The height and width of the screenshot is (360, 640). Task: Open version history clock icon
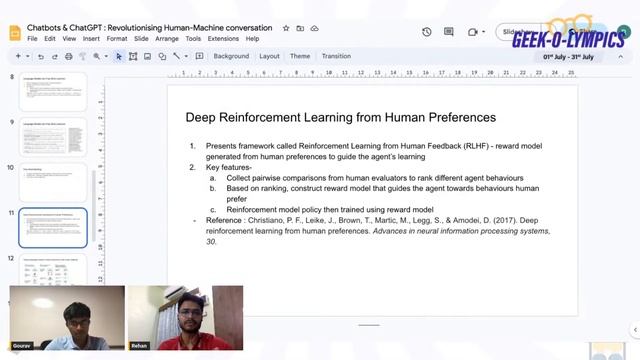click(427, 32)
